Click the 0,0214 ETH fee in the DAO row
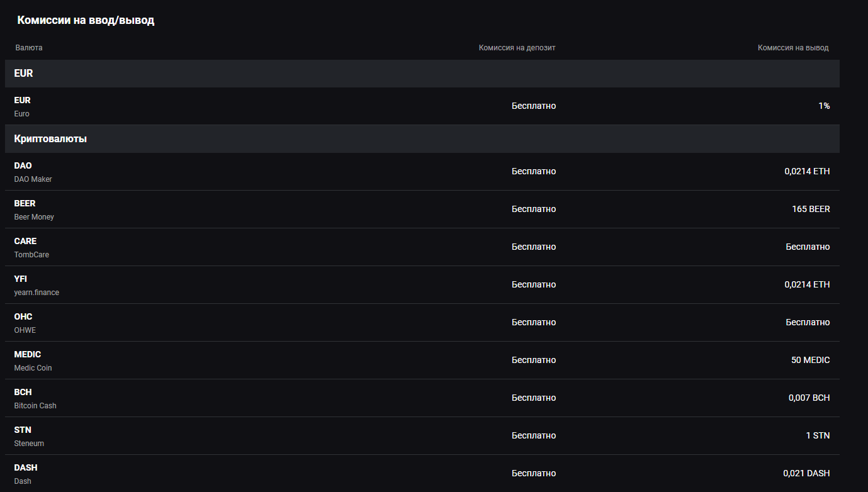The height and width of the screenshot is (492, 868). point(807,171)
